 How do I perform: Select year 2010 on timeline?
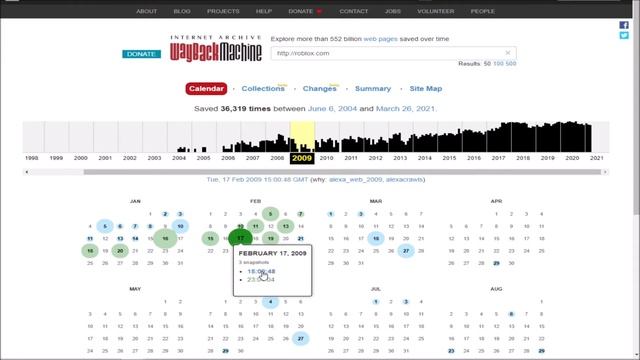pyautogui.click(x=327, y=158)
